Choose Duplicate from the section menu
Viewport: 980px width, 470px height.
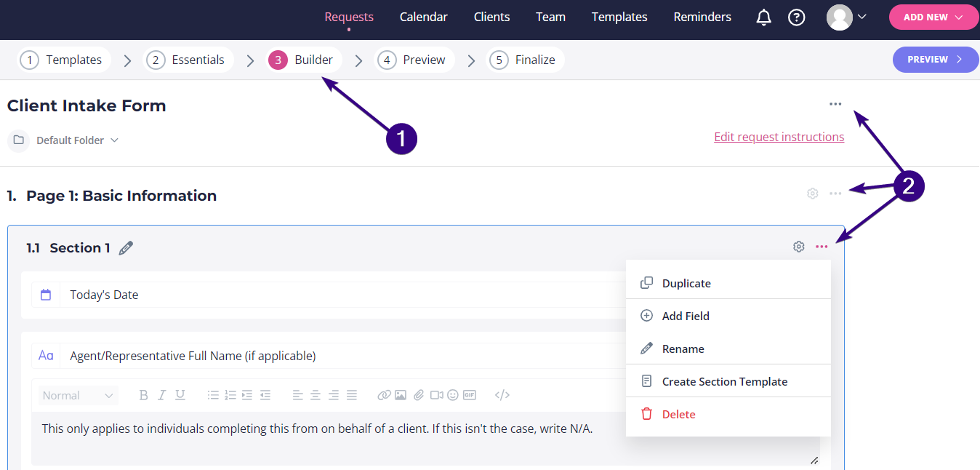click(728, 283)
